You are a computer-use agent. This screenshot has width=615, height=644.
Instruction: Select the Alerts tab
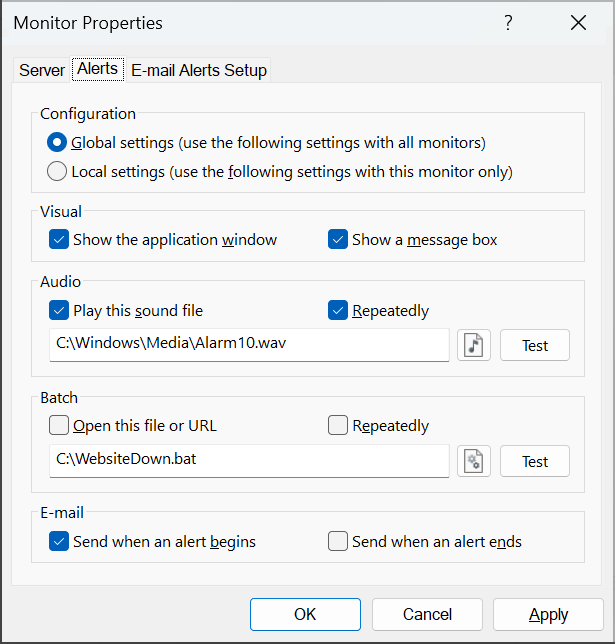coord(98,69)
